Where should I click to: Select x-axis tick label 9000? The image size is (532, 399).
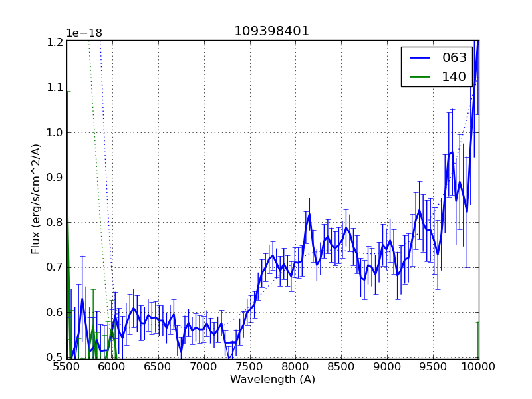tap(387, 366)
